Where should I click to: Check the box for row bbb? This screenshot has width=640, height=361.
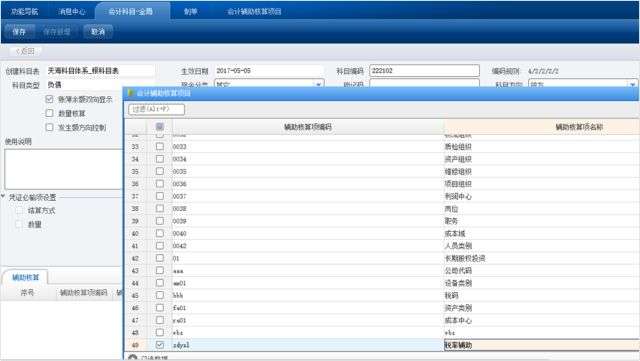(x=160, y=295)
